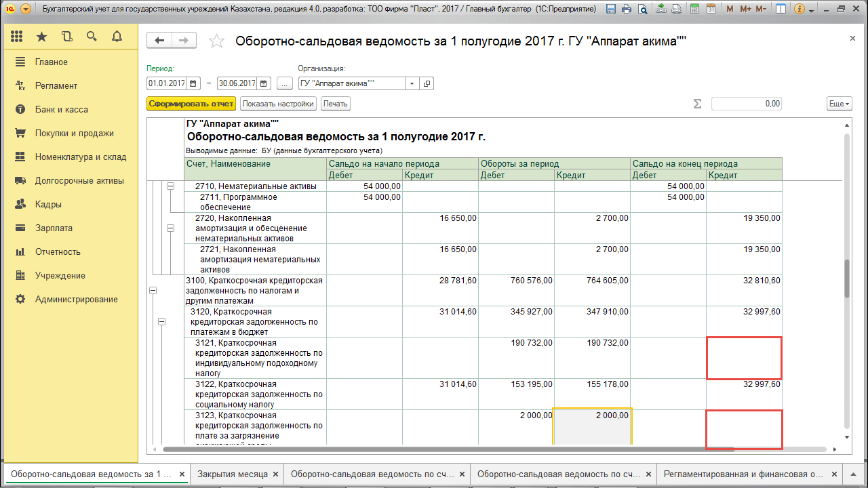Click the save document icon
Screen dimensions: 868x488
point(612,8)
